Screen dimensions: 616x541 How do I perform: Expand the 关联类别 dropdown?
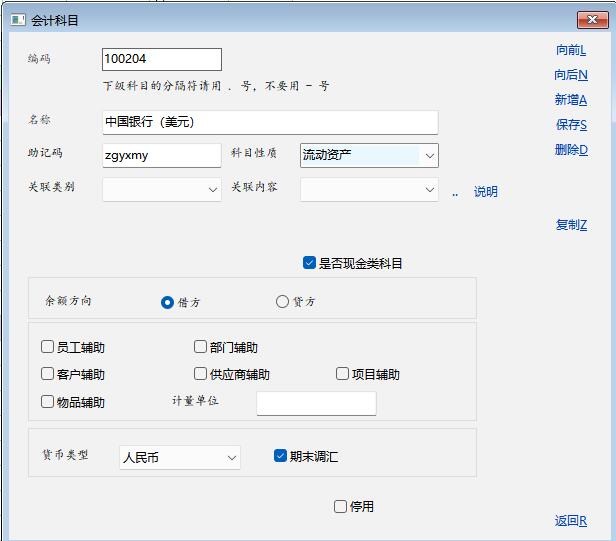tap(213, 189)
